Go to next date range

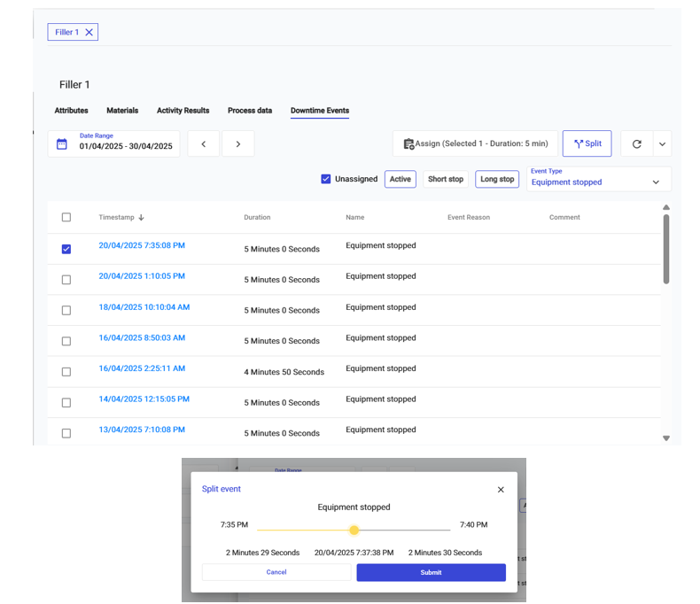click(238, 144)
